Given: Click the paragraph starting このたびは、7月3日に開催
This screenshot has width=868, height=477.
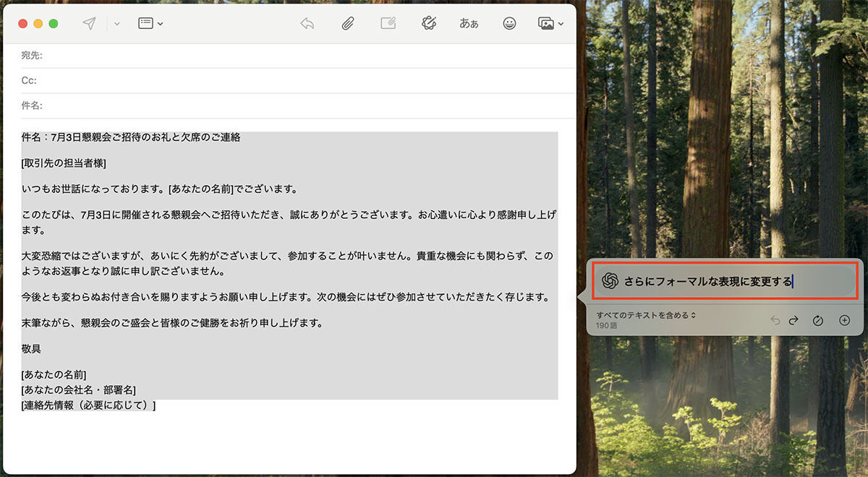Looking at the screenshot, I should point(289,223).
